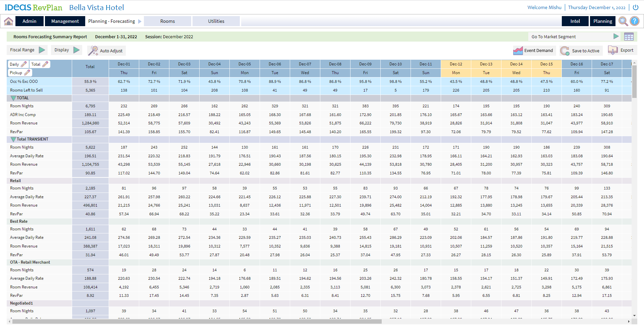Click Save to Active icon
This screenshot has height=325, width=644.
coord(565,51)
